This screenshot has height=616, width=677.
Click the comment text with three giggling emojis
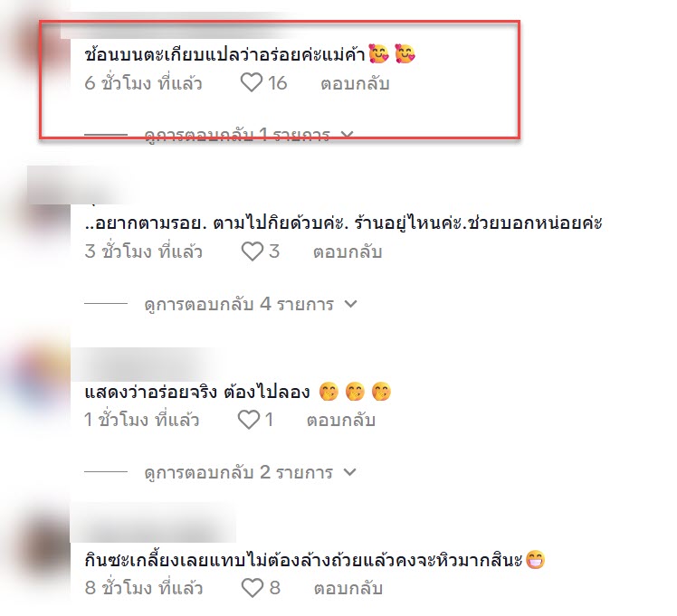click(238, 392)
